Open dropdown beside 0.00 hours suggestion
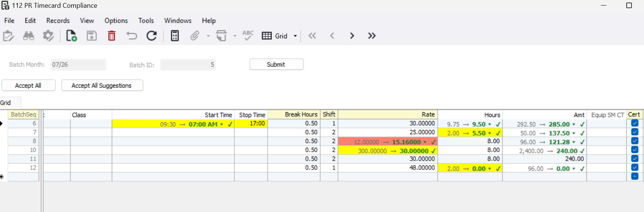The height and width of the screenshot is (212, 644). pyautogui.click(x=490, y=169)
